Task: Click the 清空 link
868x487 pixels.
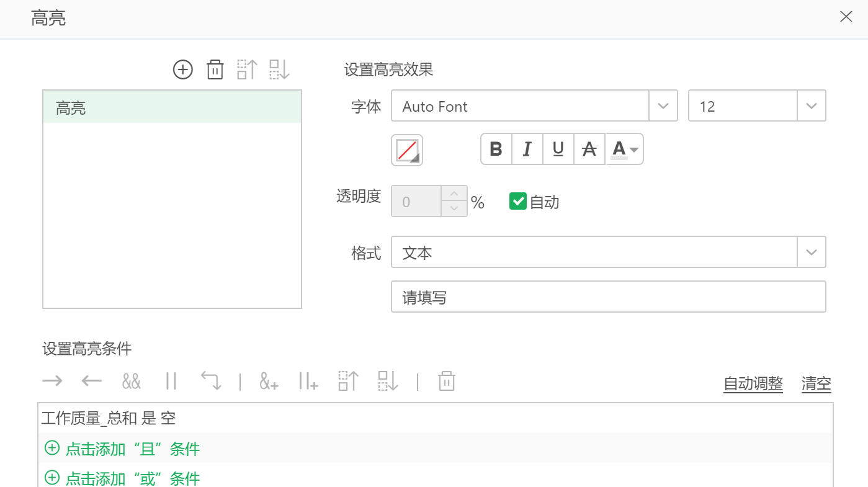Action: point(817,383)
